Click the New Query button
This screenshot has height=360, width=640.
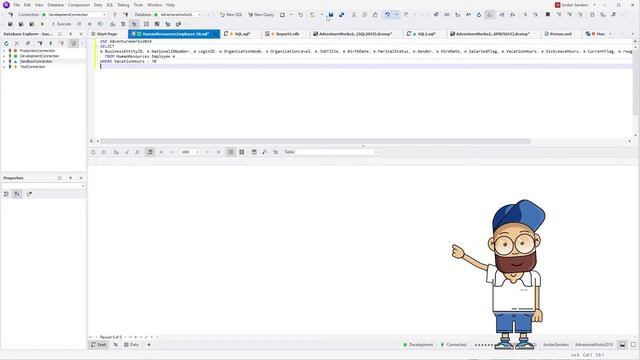261,15
